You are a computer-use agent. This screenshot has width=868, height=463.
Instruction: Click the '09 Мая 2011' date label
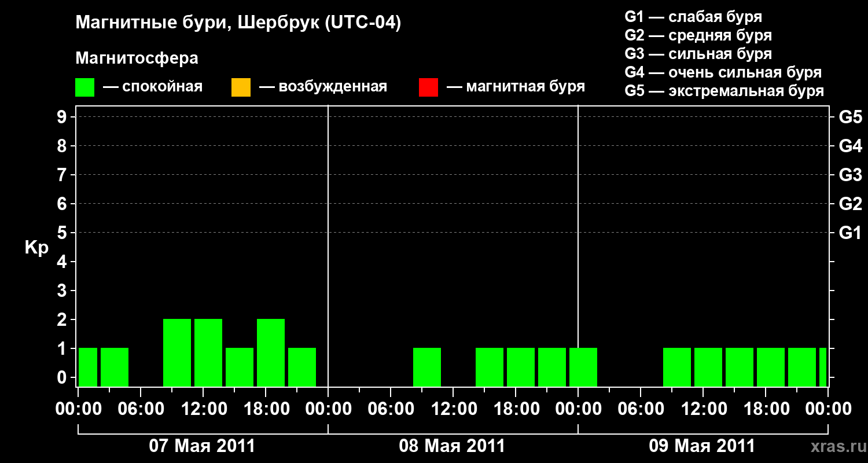702,446
